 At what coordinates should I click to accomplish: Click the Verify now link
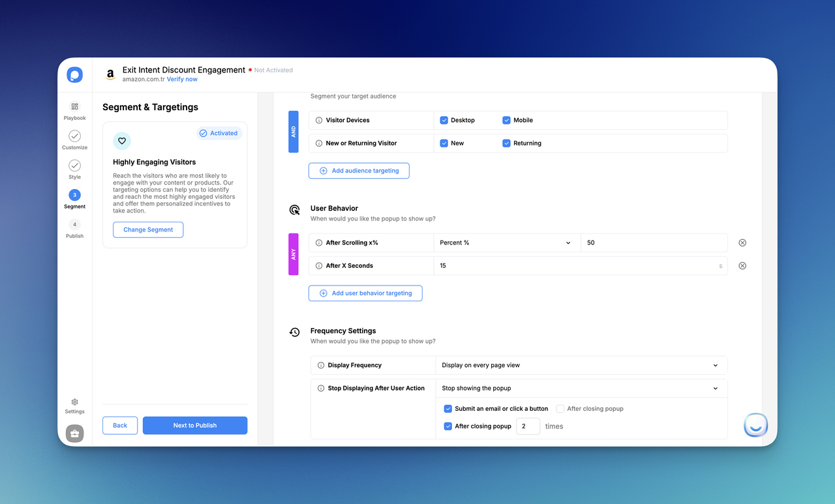pos(182,79)
